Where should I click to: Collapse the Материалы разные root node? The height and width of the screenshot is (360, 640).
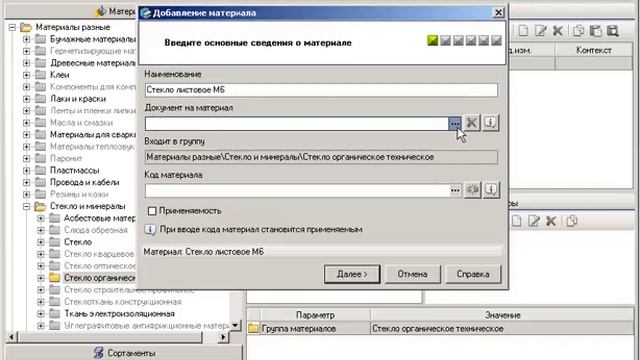12,27
